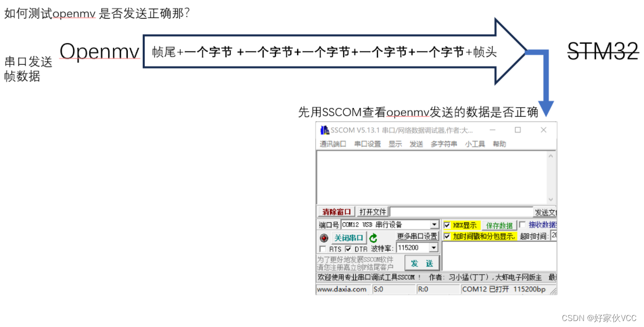Uncheck the HEX显示 checkbox

pyautogui.click(x=447, y=225)
